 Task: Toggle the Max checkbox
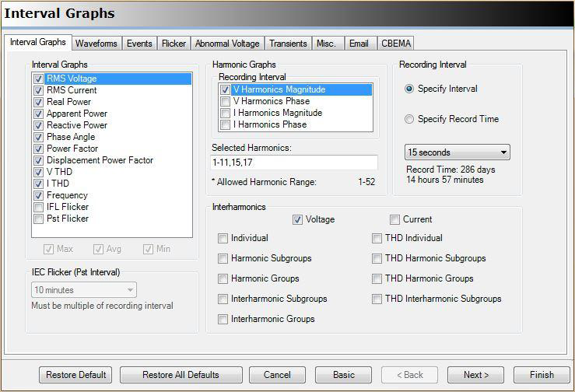[x=48, y=250]
